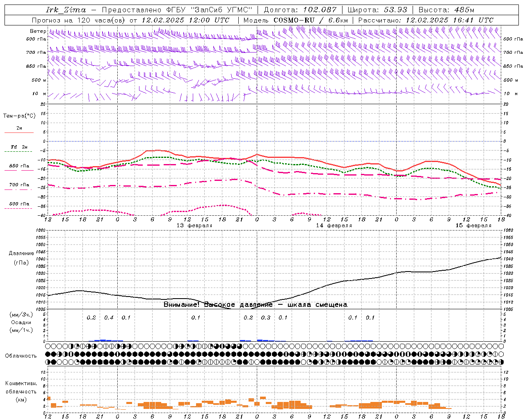Screen dimensions: 525x420
Task: Click the warning "Внимание! Высокое давление"
Action: pyautogui.click(x=218, y=305)
